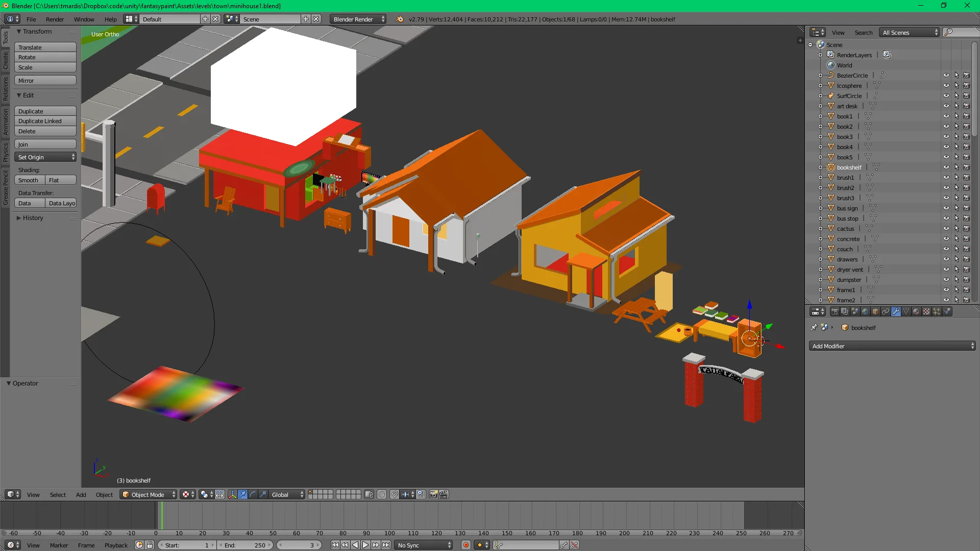980x551 pixels.
Task: Open the Physics properties tab
Action: pyautogui.click(x=947, y=312)
